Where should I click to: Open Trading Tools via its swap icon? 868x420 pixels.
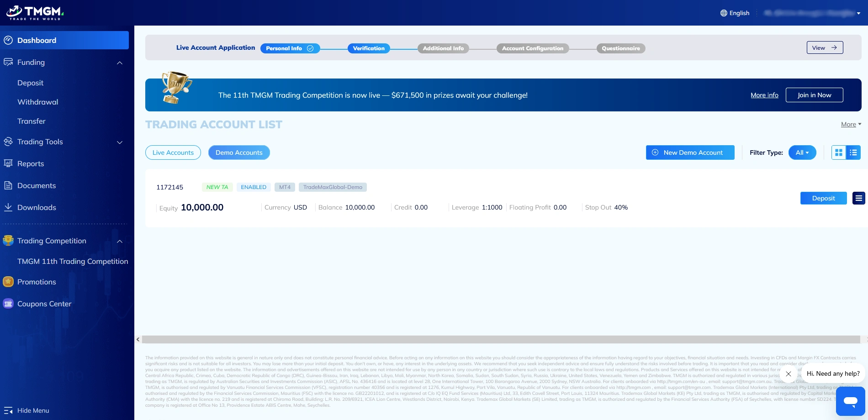coord(8,142)
